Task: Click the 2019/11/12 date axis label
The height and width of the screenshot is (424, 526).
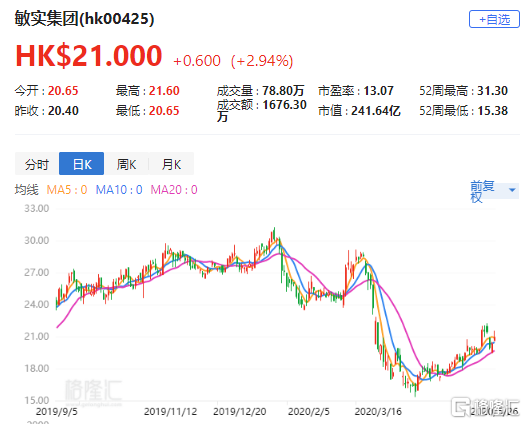Action: pyautogui.click(x=170, y=412)
